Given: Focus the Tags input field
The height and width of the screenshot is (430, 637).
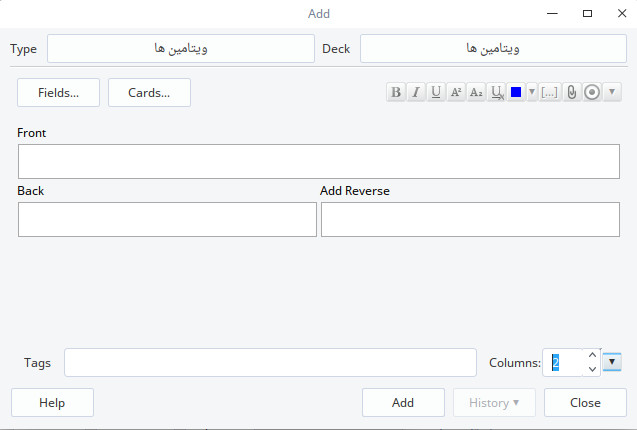Looking at the screenshot, I should 270,362.
